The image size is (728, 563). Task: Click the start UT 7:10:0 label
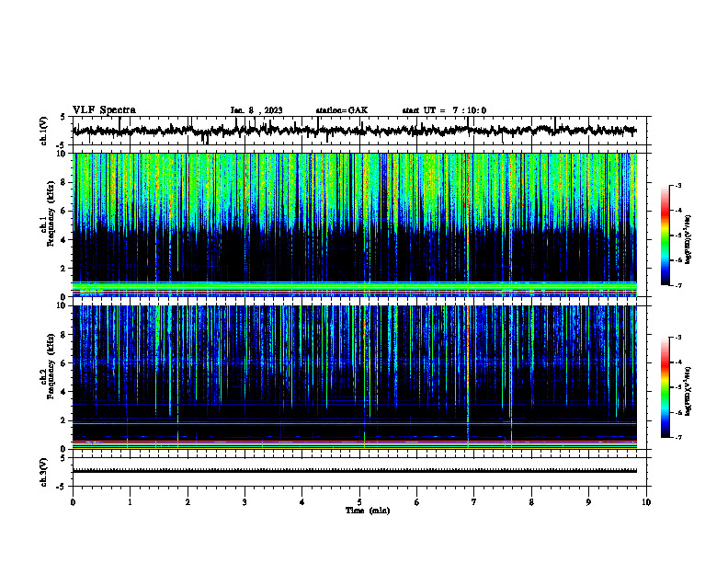[x=444, y=110]
